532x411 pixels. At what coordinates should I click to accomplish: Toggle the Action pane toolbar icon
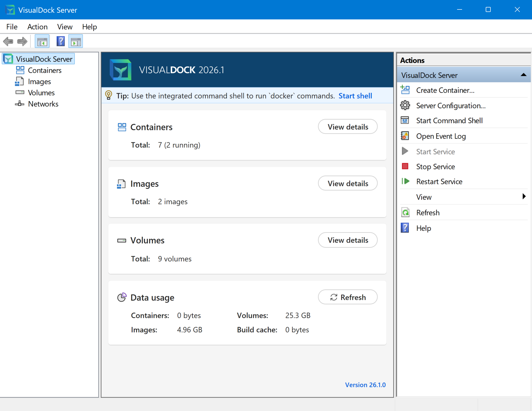point(76,42)
